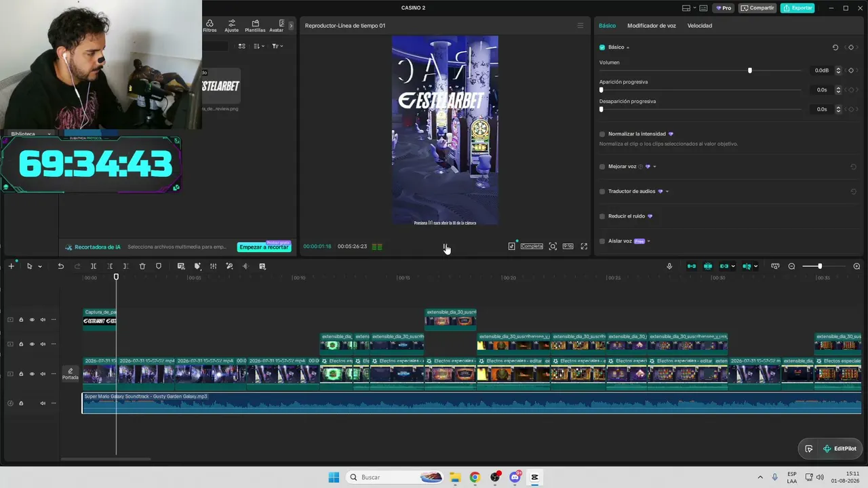The width and height of the screenshot is (868, 488).
Task: Zoom out the timeline with minus magnifier
Action: pos(791,266)
